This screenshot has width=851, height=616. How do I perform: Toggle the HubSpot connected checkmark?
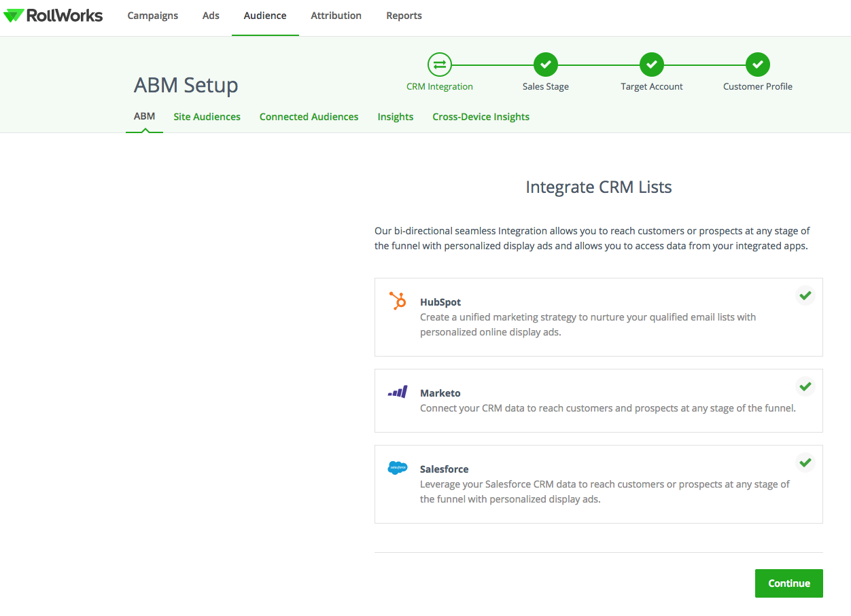(805, 295)
